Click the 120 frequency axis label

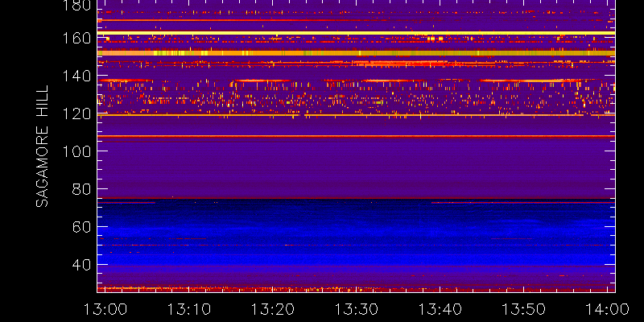[76, 114]
